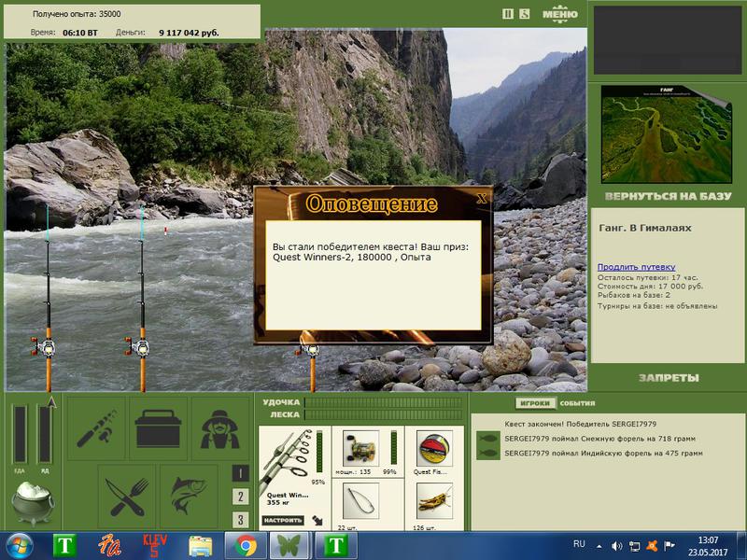
Task: Open the ЗАПРЕТЫ section
Action: [669, 378]
